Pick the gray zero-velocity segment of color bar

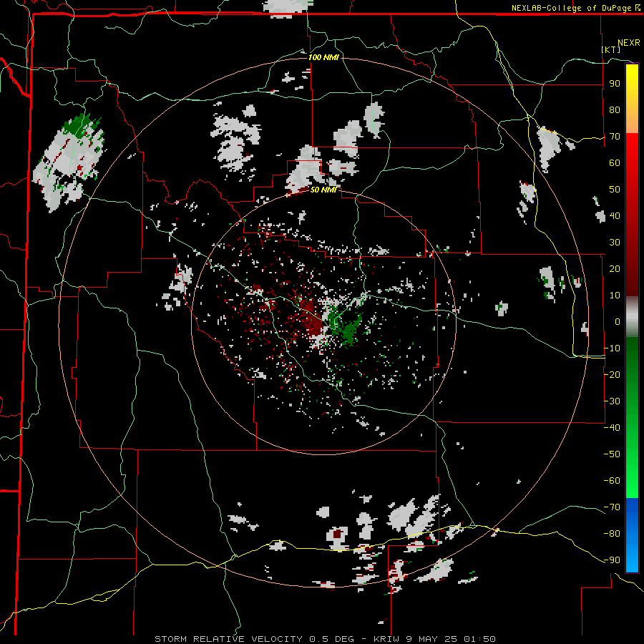[x=632, y=317]
